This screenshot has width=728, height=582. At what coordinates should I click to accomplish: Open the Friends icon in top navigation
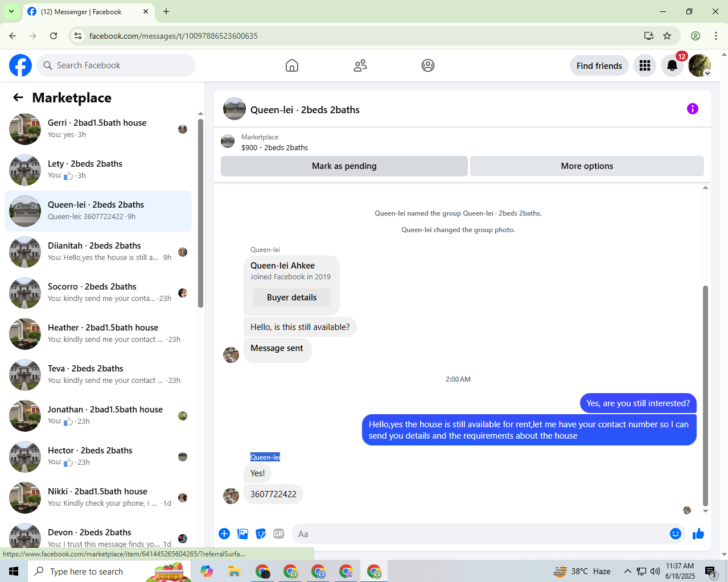click(x=360, y=65)
